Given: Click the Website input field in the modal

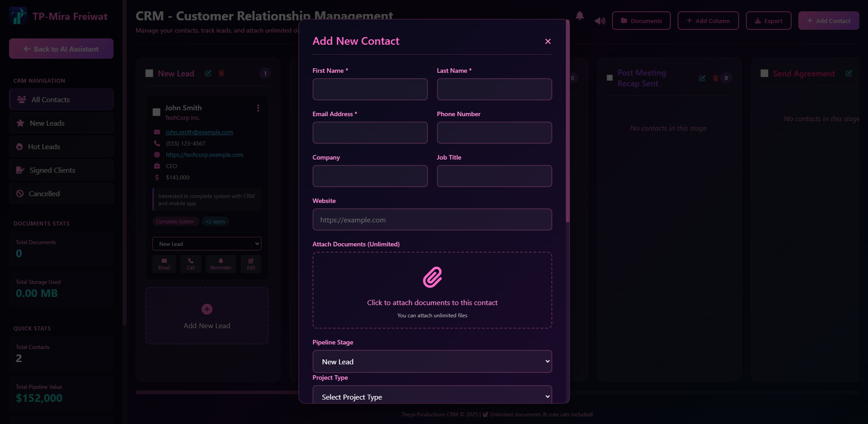Looking at the screenshot, I should (432, 219).
